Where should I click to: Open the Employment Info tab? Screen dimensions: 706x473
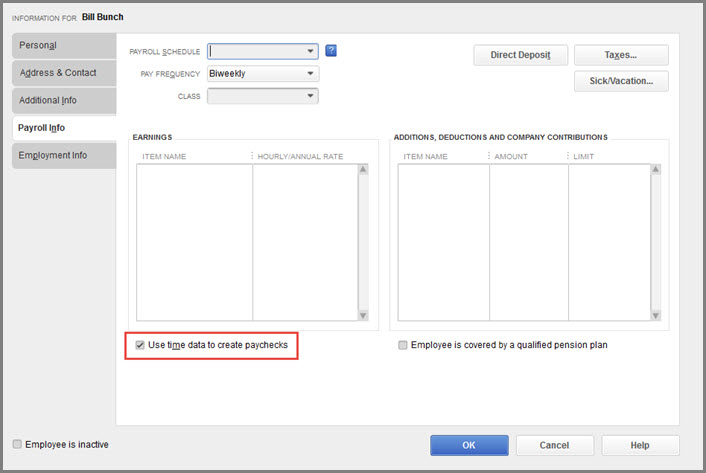64,155
